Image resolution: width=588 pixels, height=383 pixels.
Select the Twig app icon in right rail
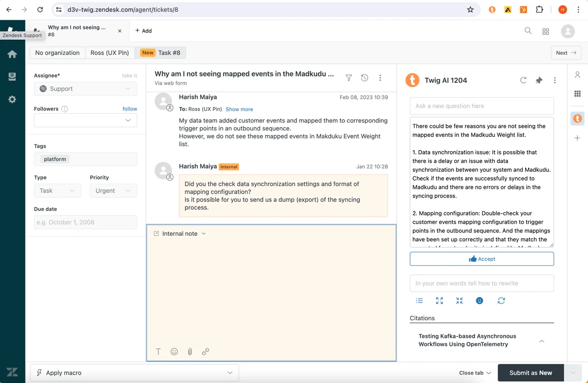(x=578, y=118)
